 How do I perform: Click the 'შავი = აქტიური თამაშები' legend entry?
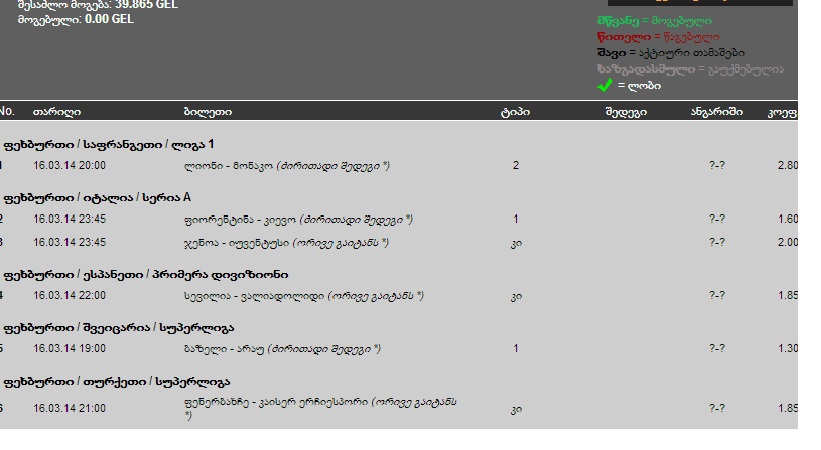click(x=671, y=53)
